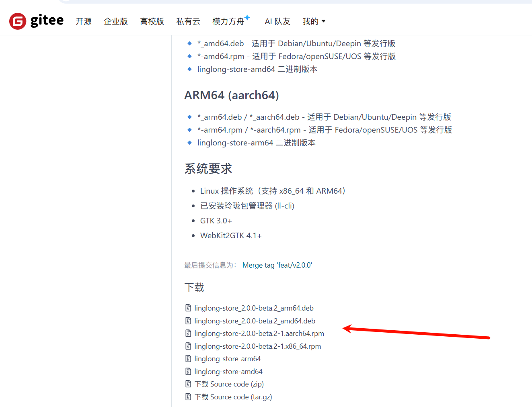Click the bullet starting with '*-arm64.rpm'
Screen dimensions: 532x407
click(325, 130)
